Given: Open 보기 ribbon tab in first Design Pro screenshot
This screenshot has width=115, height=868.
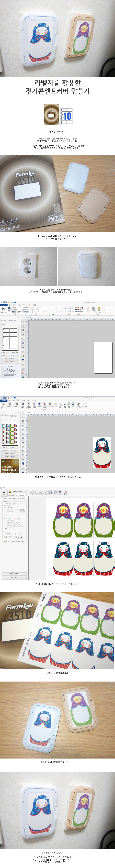Looking at the screenshot, I should pyautogui.click(x=29, y=305).
